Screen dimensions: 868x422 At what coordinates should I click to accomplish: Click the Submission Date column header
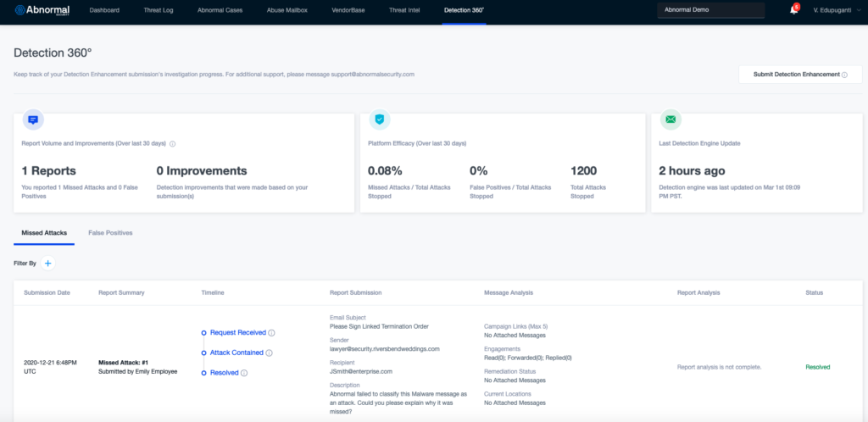47,292
